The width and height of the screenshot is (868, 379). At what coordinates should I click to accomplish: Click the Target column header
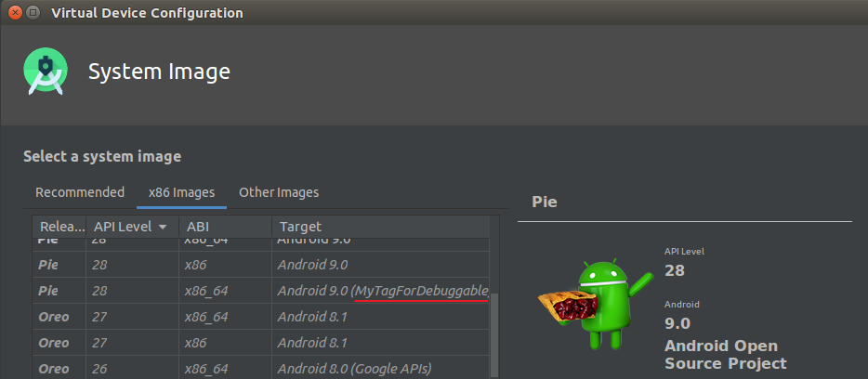pyautogui.click(x=381, y=227)
